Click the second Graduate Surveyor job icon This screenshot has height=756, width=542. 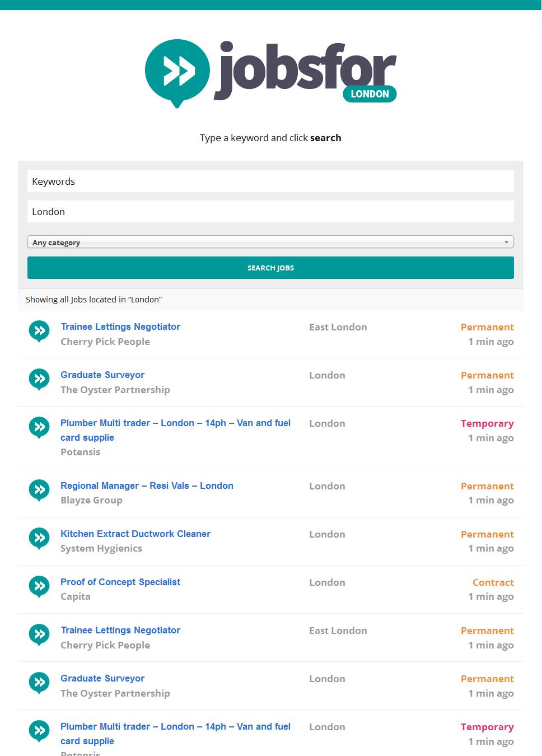pos(39,683)
